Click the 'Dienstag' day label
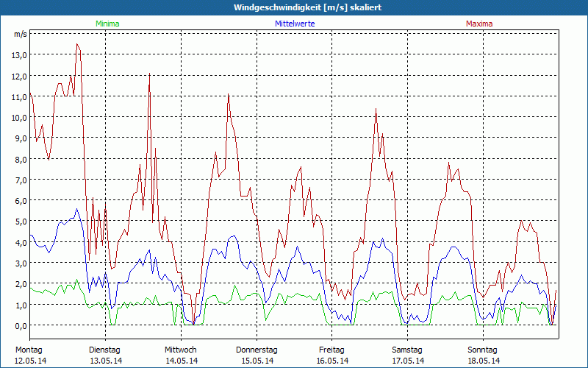 104,350
